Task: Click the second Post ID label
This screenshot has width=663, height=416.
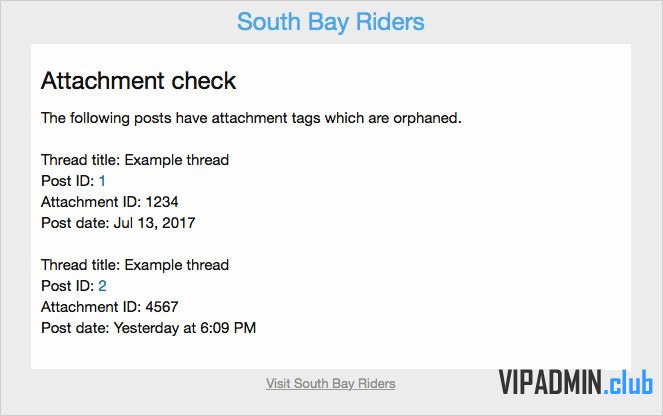Action: click(x=68, y=286)
